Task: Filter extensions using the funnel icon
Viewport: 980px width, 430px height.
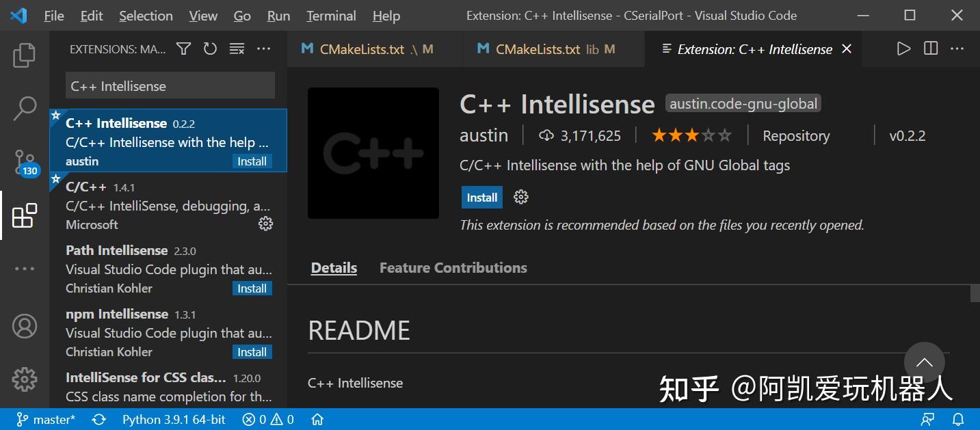Action: [x=183, y=49]
